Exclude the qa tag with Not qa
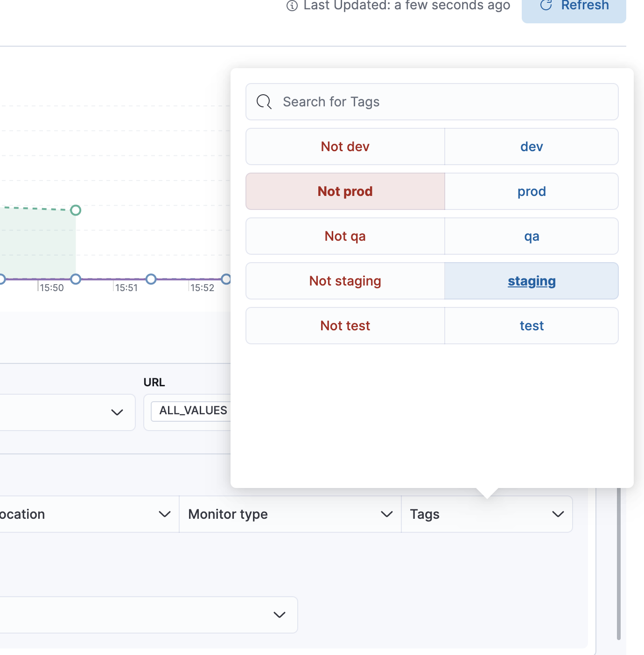The image size is (644, 655). point(345,236)
